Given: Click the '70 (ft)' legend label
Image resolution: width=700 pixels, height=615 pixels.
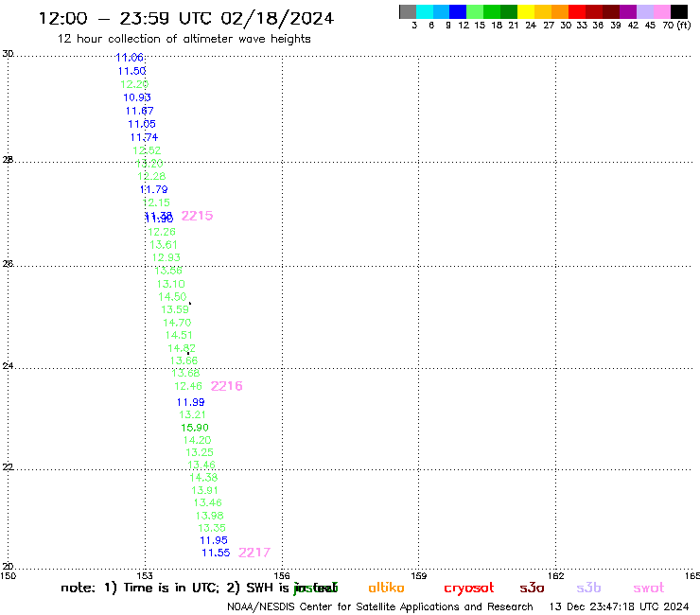Looking at the screenshot, I should point(676,26).
